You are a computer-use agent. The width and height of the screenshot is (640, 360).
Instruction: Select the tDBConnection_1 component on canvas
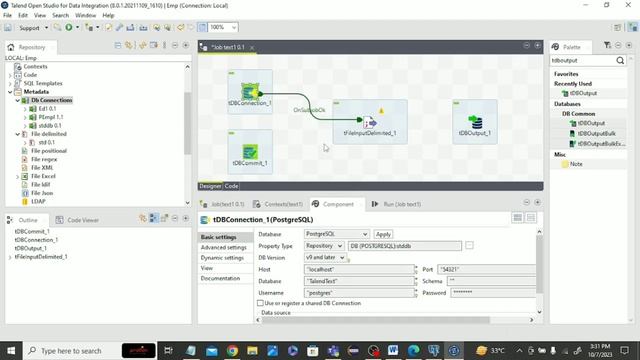pos(250,92)
